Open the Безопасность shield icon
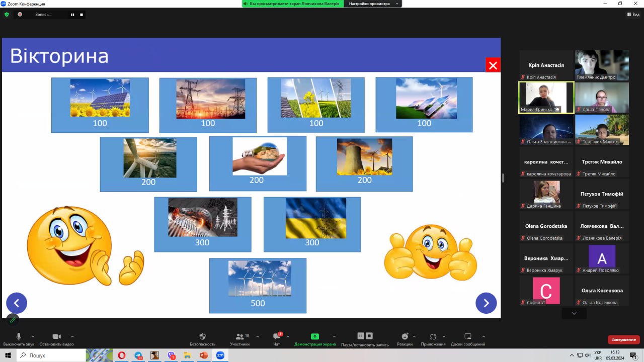This screenshot has width=644, height=362. (202, 337)
